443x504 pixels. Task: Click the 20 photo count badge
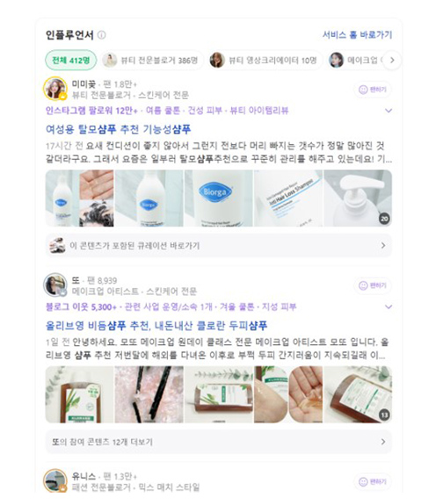point(384,219)
